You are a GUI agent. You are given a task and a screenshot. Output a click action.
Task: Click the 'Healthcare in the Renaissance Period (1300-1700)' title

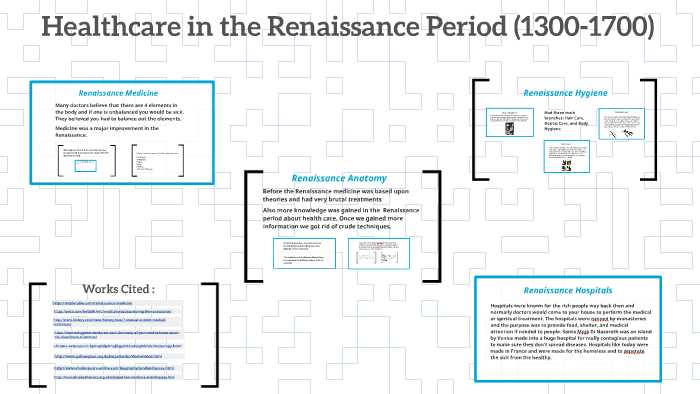point(348,26)
